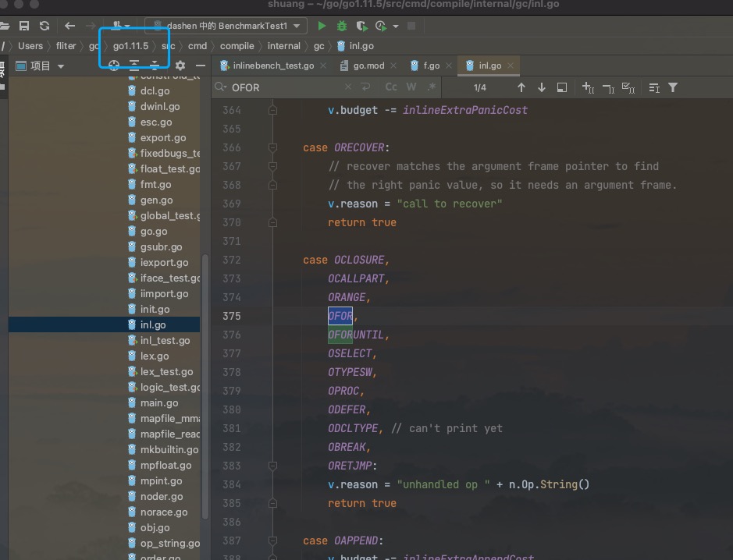Screen dimensions: 733x560
Task: Open project panel settings gear
Action: click(x=180, y=66)
